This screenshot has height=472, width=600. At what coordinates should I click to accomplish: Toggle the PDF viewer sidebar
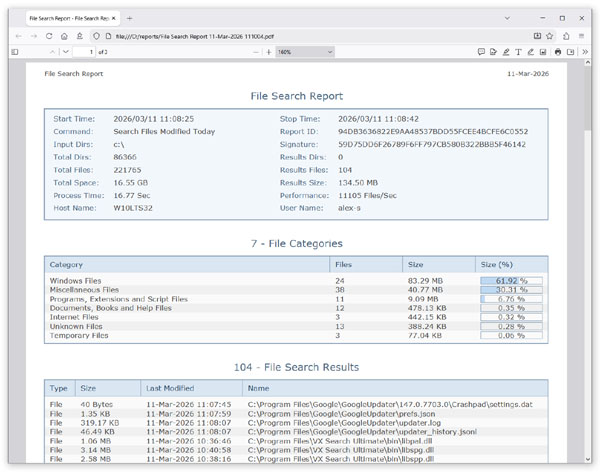point(15,52)
